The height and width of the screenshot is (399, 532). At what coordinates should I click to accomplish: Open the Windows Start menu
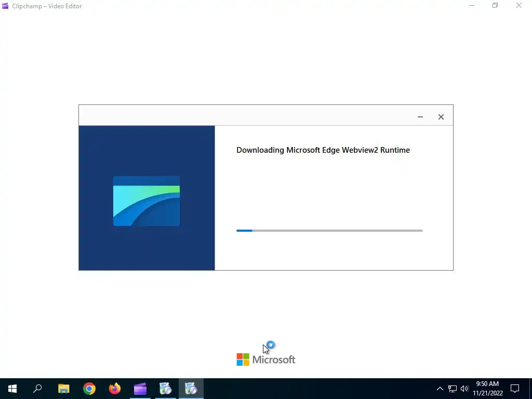point(12,389)
